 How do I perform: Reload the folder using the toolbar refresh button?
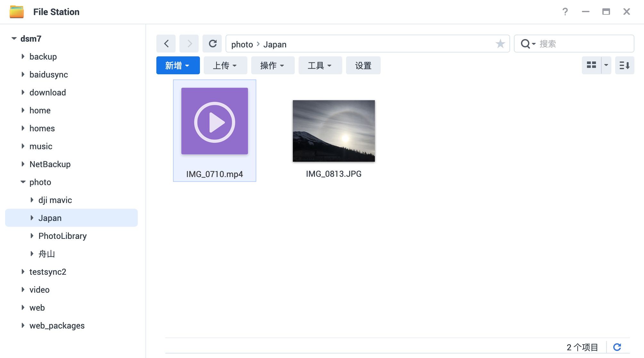point(212,44)
